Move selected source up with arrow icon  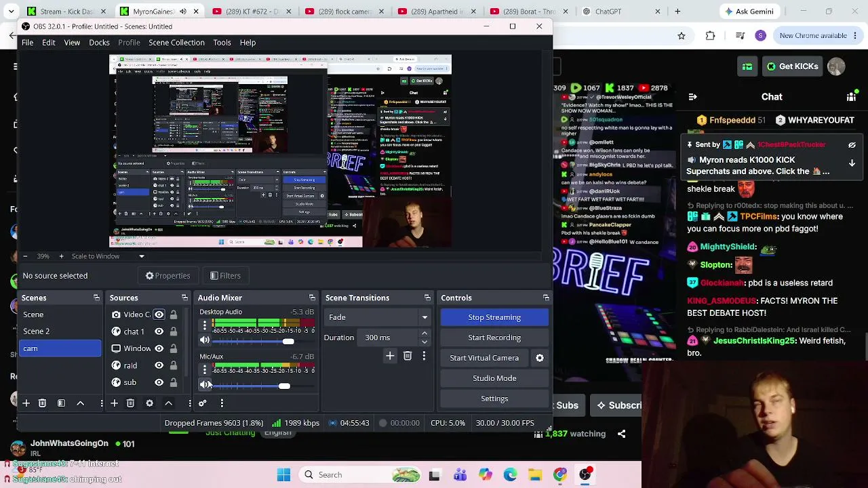[x=168, y=403]
